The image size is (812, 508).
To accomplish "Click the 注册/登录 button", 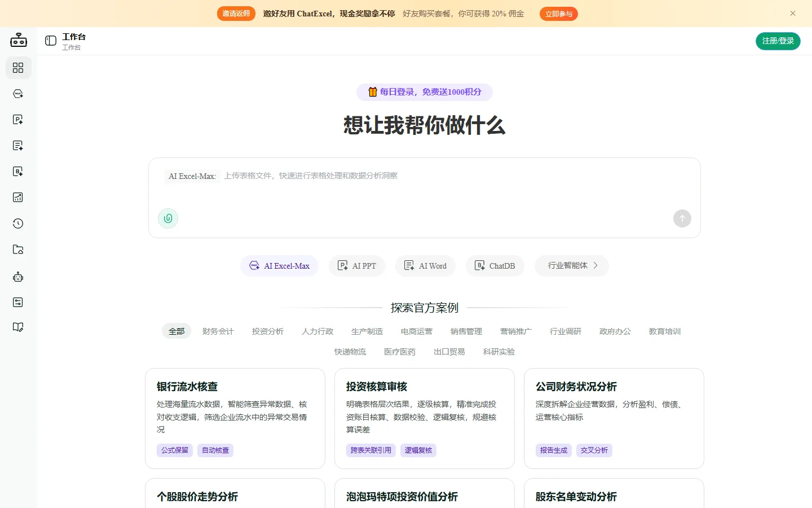I will coord(778,41).
